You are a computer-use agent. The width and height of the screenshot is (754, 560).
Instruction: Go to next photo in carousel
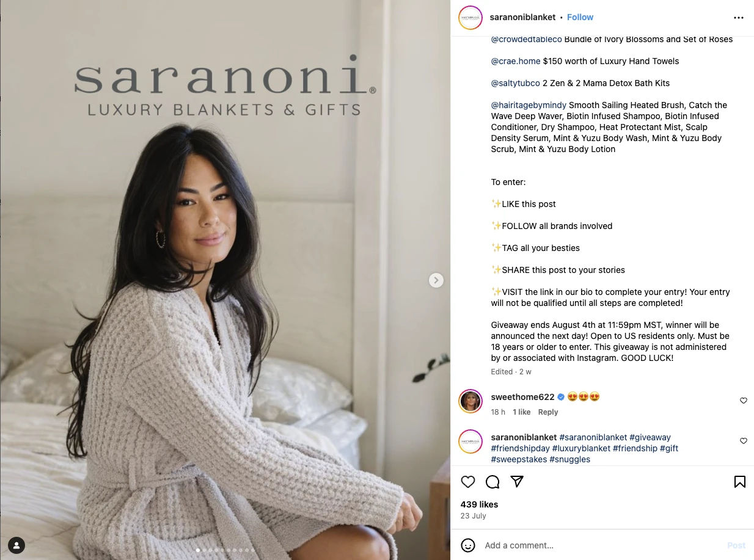[436, 280]
